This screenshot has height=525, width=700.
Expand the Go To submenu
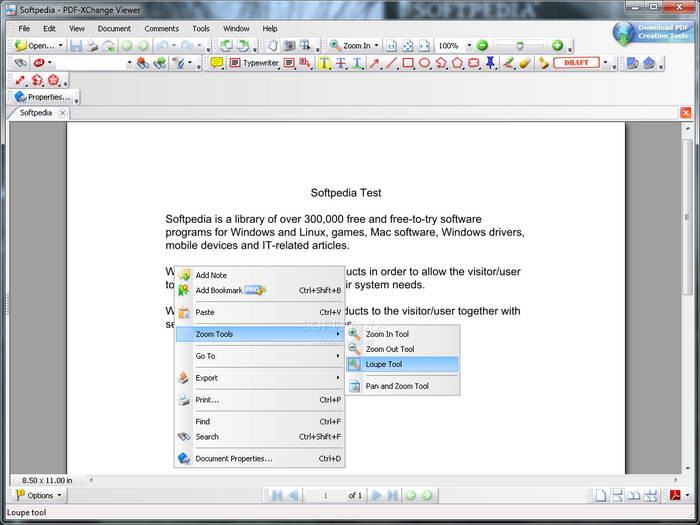click(260, 356)
